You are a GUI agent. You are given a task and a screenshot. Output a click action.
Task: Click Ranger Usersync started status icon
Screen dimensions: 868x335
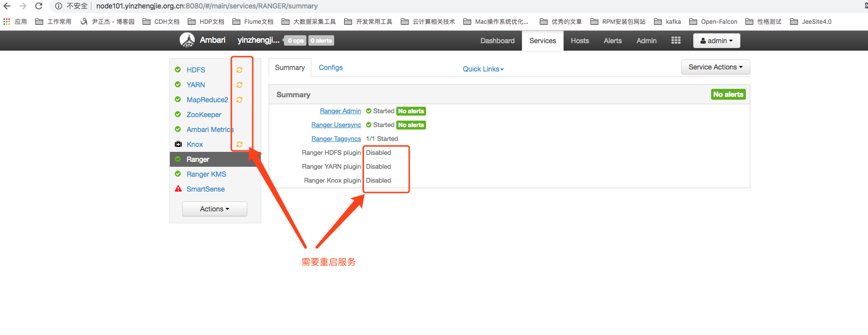pos(368,125)
